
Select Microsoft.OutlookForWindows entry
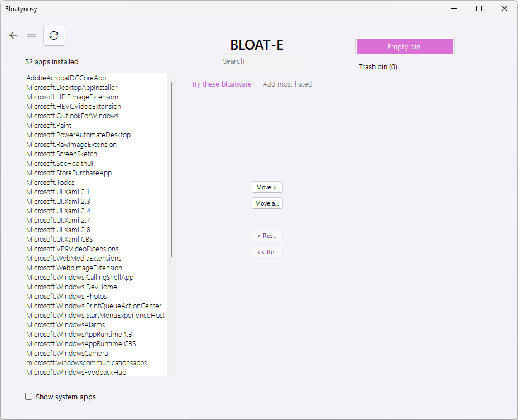click(x=96, y=116)
